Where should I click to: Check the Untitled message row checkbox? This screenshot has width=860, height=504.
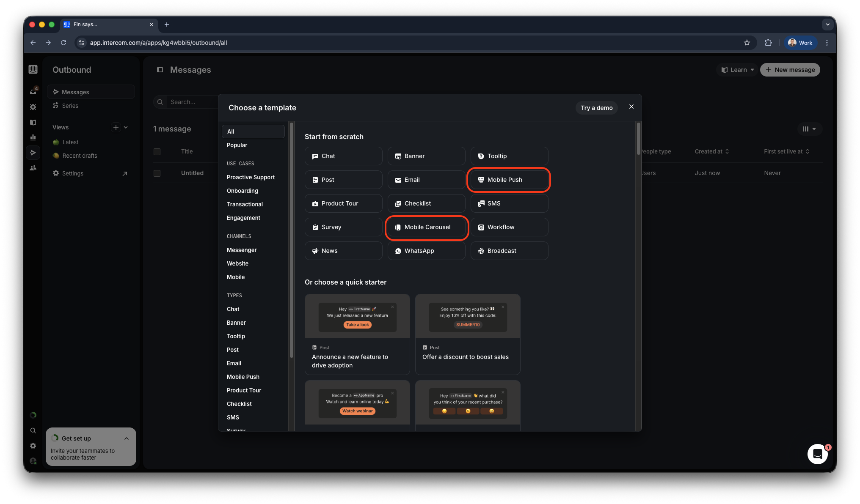pyautogui.click(x=157, y=173)
